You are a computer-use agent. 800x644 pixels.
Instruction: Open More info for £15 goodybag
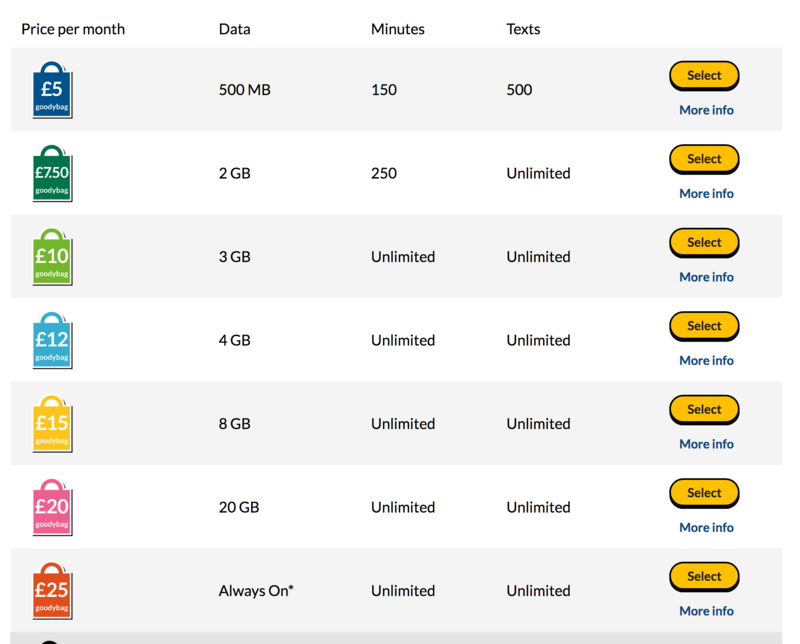[706, 444]
